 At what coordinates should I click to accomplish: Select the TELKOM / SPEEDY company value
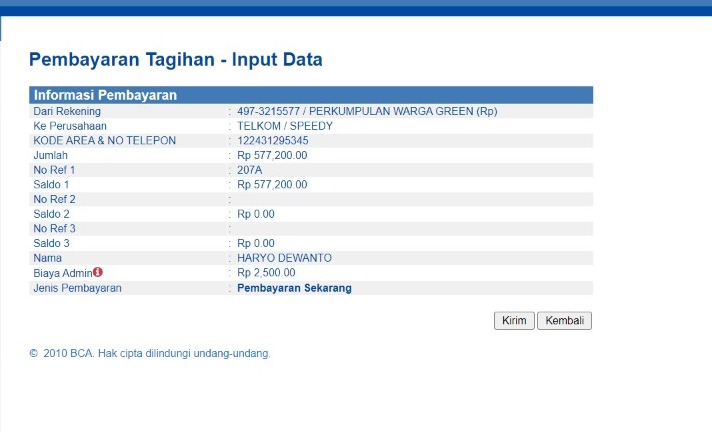pos(284,126)
